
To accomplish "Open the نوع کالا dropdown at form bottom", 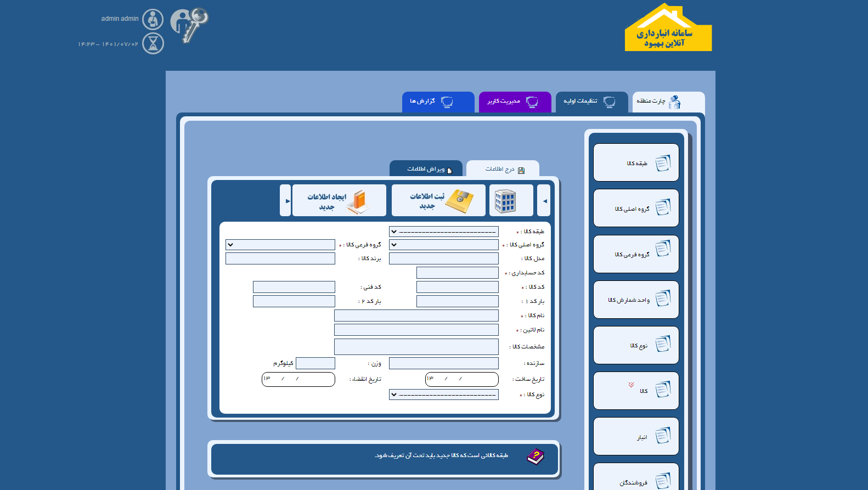I will coord(443,395).
